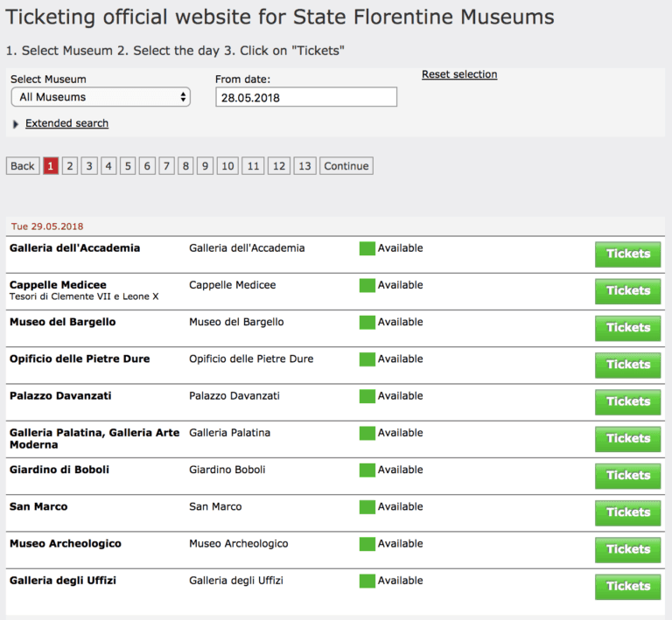
Task: Click the Reset selection link
Action: coord(459,74)
